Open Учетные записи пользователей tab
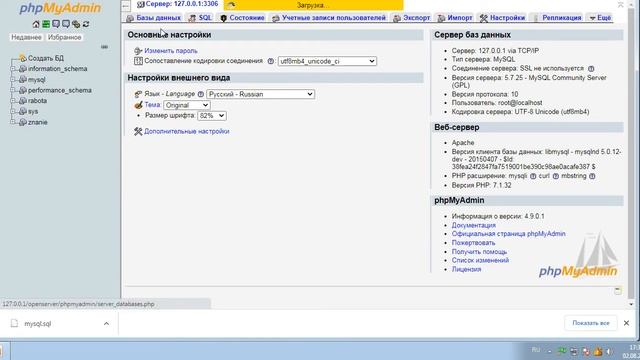The width and height of the screenshot is (640, 360). (329, 18)
